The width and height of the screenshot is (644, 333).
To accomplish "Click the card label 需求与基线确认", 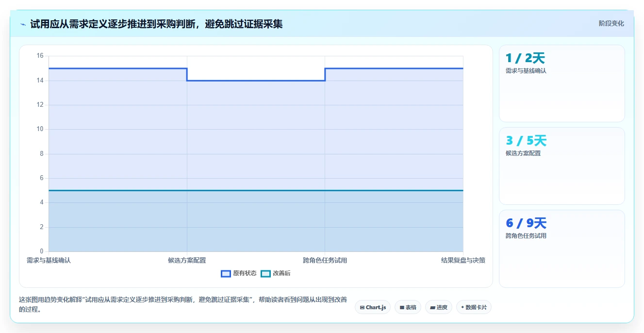I will click(x=526, y=70).
